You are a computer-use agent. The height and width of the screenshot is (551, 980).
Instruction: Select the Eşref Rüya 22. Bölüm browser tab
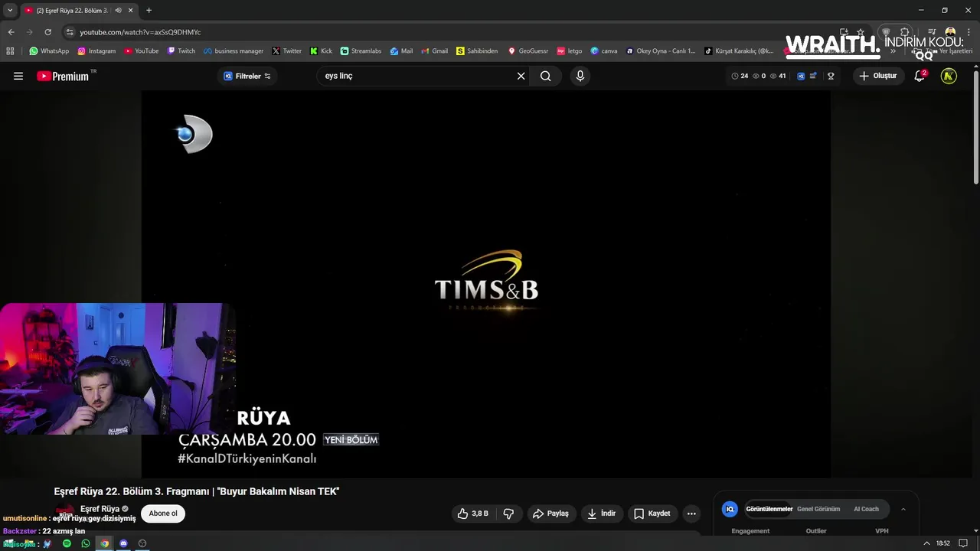[78, 11]
